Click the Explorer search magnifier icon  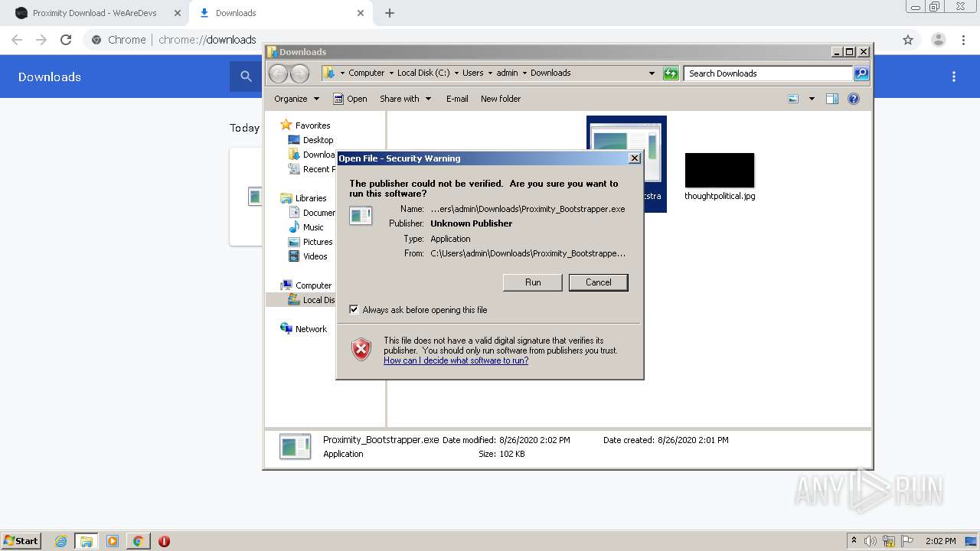pos(861,73)
